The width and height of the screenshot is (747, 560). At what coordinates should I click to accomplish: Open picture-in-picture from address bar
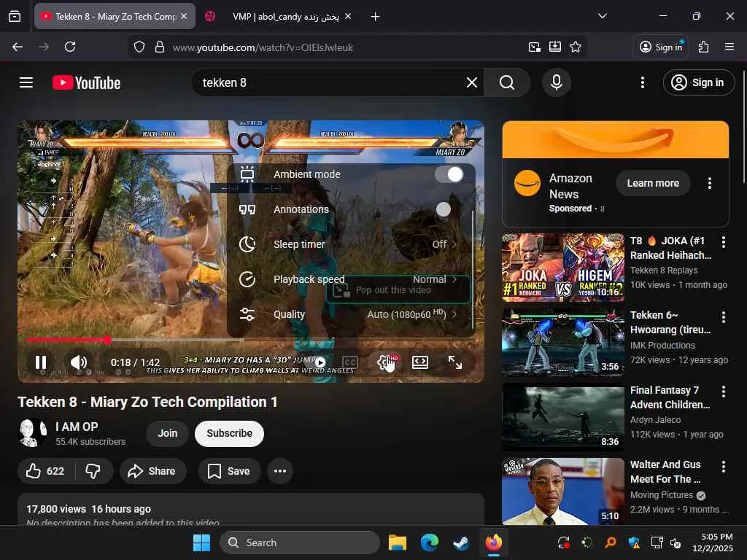click(x=535, y=47)
